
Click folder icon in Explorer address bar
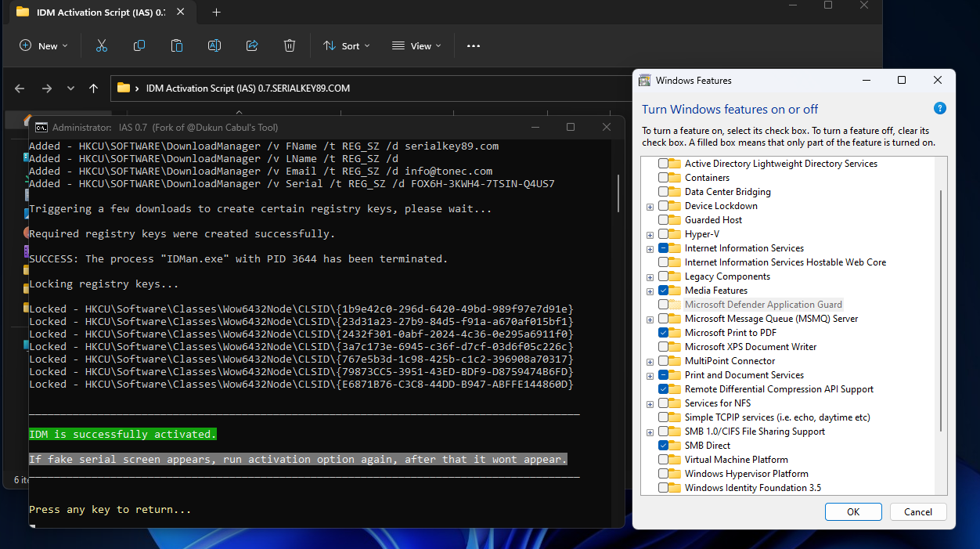(124, 88)
